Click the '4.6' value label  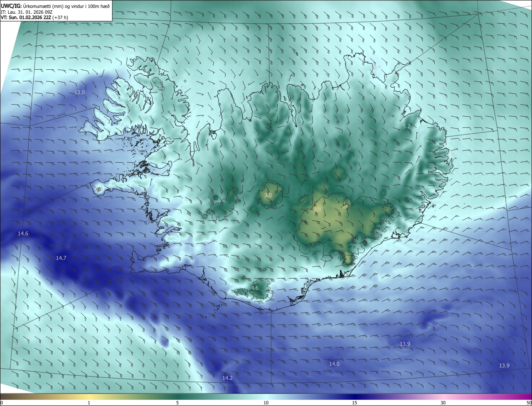(x=255, y=288)
